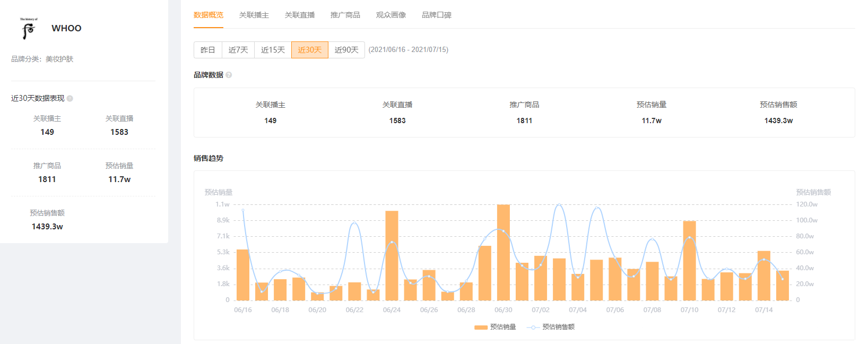Select the 近30天 date range button
This screenshot has width=868, height=344.
pyautogui.click(x=310, y=50)
